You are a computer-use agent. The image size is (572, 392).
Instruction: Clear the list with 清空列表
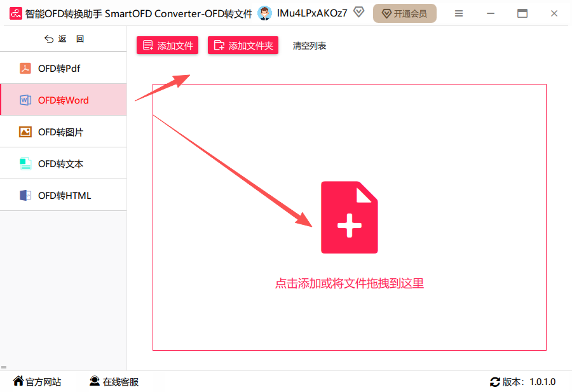(x=310, y=46)
